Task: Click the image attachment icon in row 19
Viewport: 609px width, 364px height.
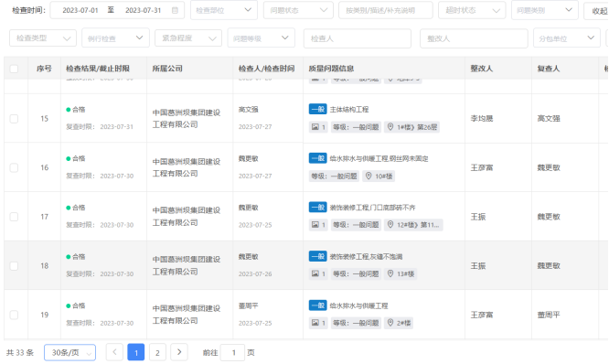Action: [x=315, y=323]
